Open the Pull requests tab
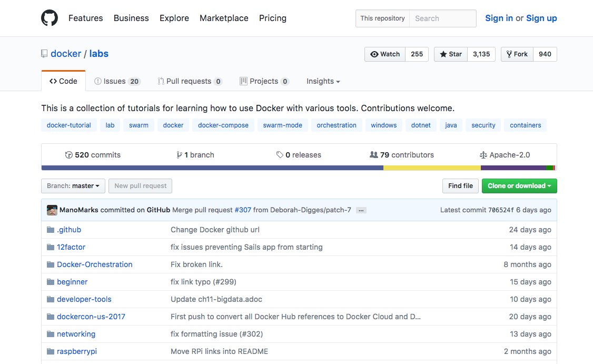 coord(190,81)
